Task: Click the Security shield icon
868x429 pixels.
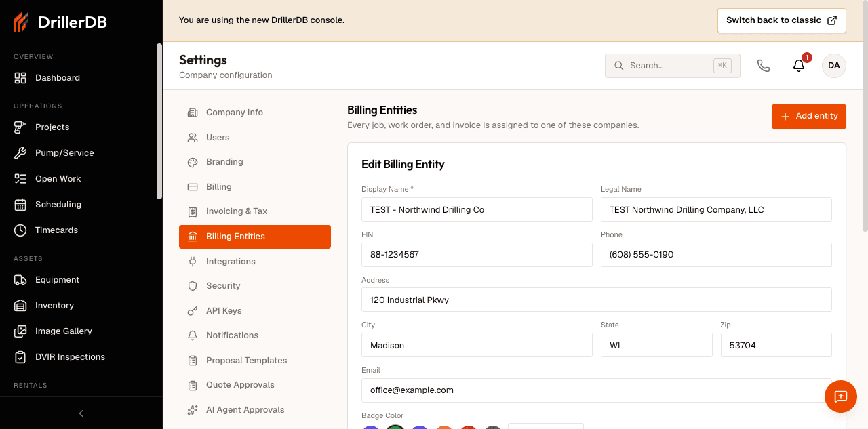Action: pyautogui.click(x=193, y=286)
